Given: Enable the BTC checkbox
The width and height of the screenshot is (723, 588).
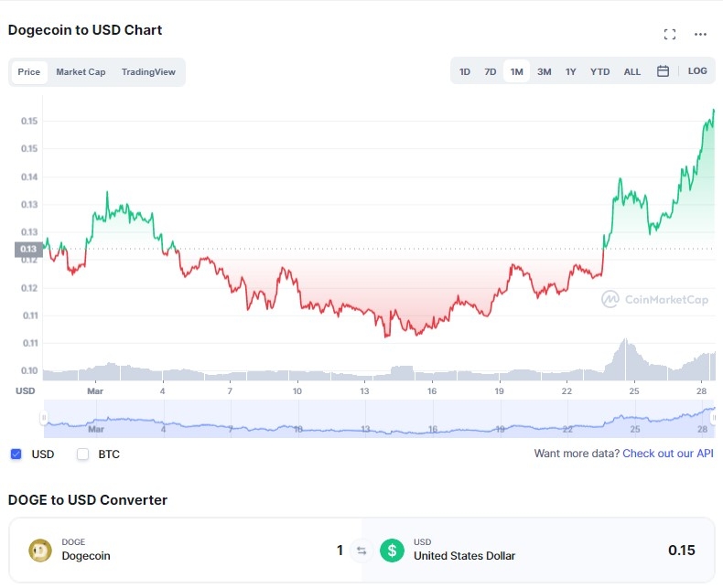Looking at the screenshot, I should 83,454.
